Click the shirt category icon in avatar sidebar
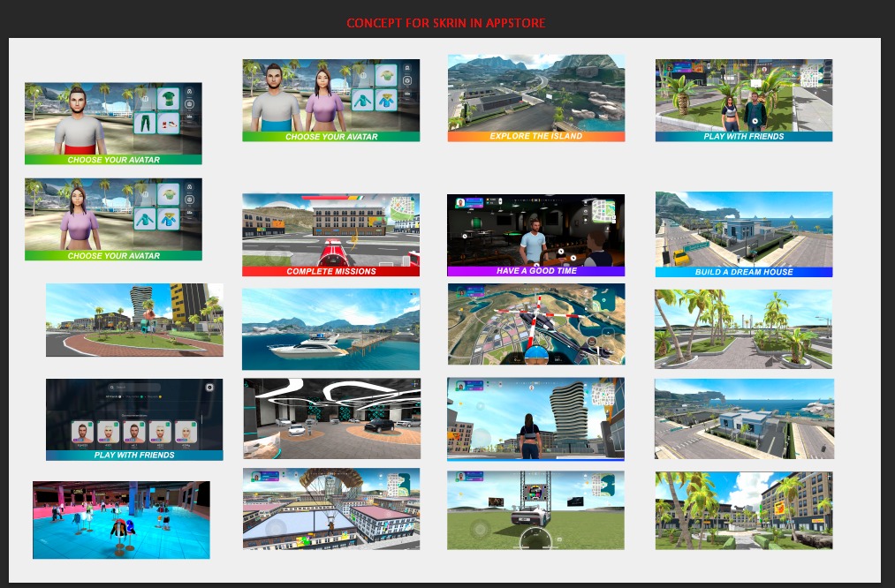Viewport: 895px width, 588px height. [406, 68]
